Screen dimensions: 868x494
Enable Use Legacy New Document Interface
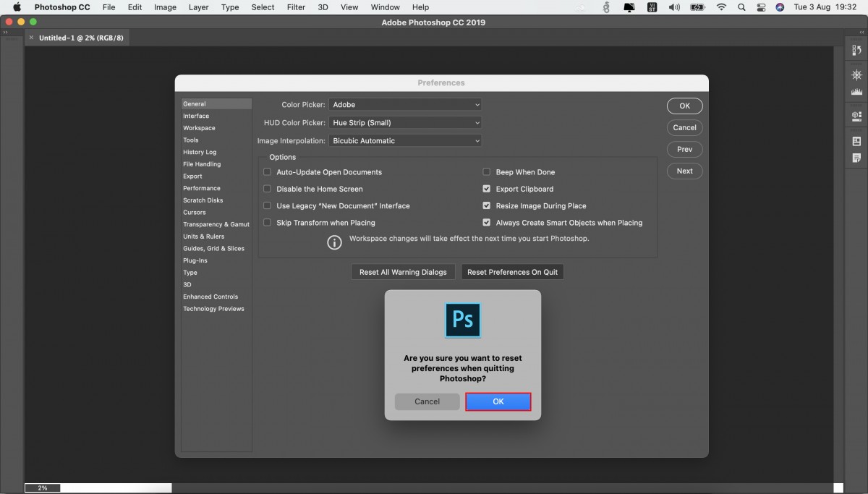(x=267, y=206)
